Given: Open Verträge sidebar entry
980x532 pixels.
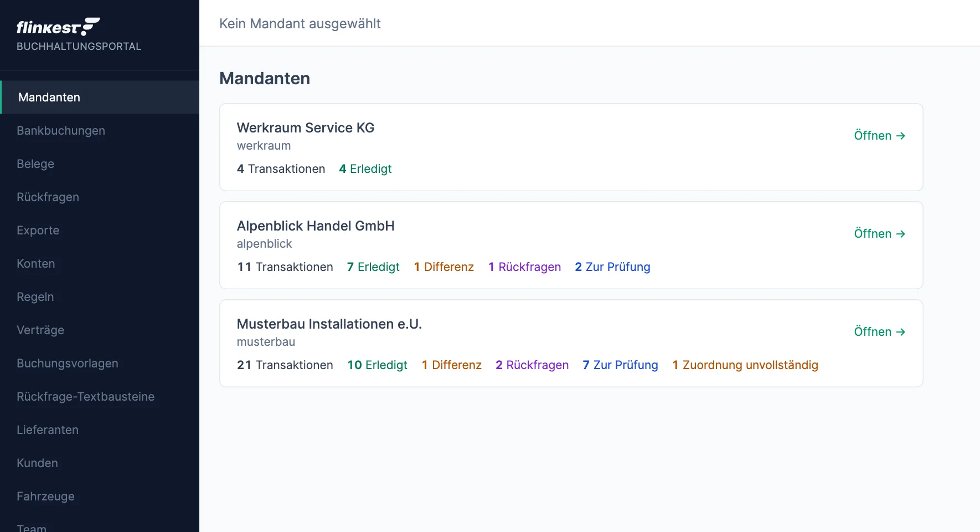Looking at the screenshot, I should coord(100,330).
